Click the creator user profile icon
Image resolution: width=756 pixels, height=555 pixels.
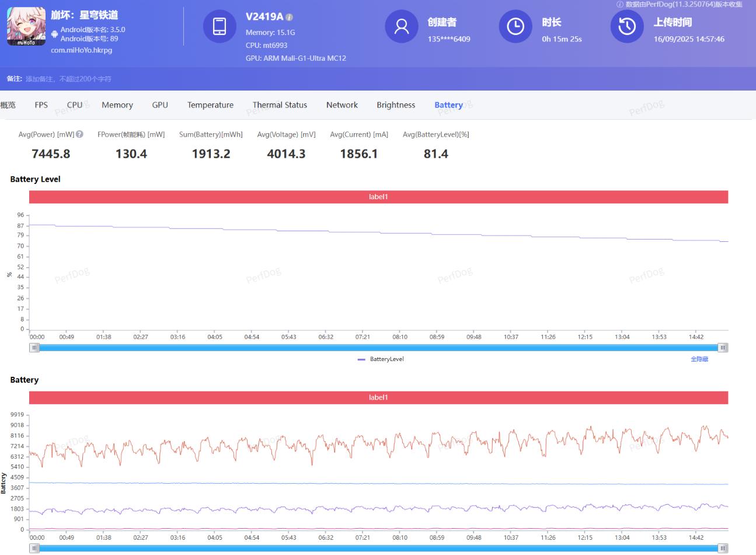click(402, 26)
